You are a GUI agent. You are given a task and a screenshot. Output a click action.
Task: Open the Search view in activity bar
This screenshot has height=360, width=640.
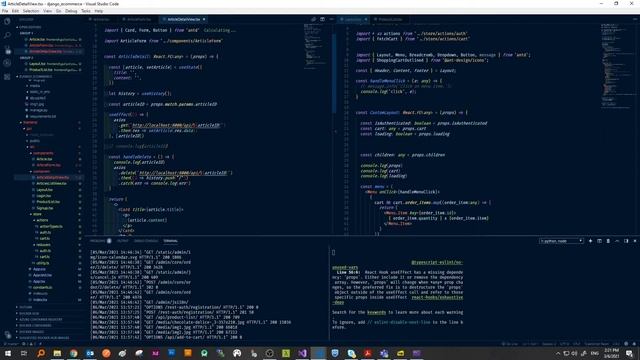7,36
